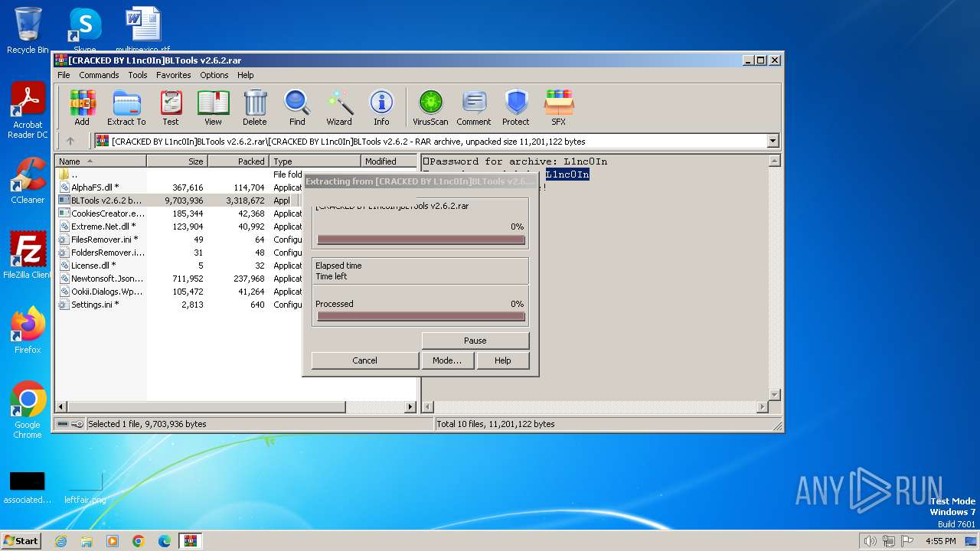The height and width of the screenshot is (551, 980).
Task: Click the Start button
Action: pyautogui.click(x=21, y=540)
